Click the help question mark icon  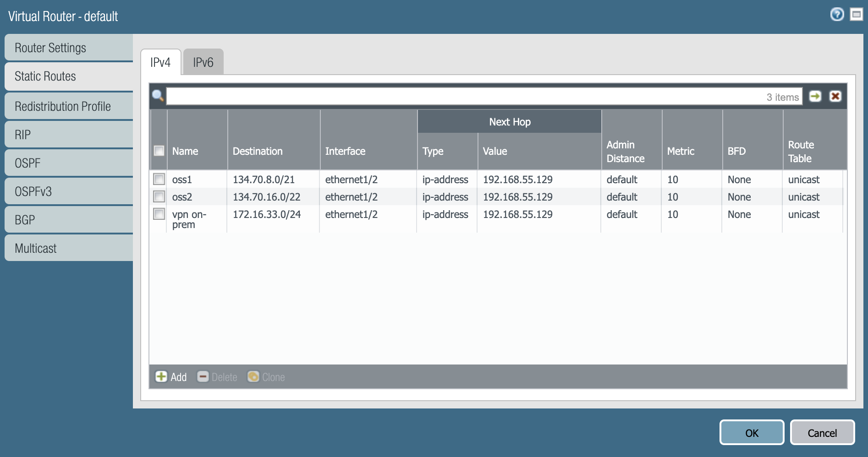837,15
